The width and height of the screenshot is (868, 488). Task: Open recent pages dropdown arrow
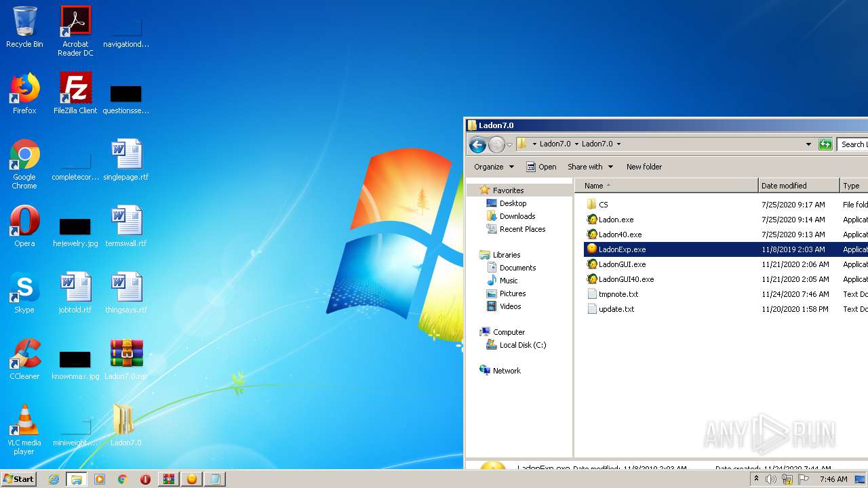[510, 144]
